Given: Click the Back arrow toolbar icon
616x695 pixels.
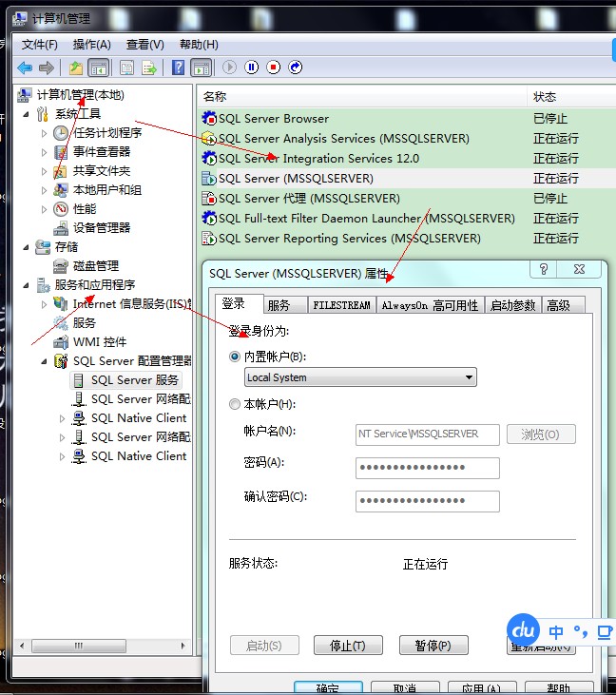Looking at the screenshot, I should point(25,68).
